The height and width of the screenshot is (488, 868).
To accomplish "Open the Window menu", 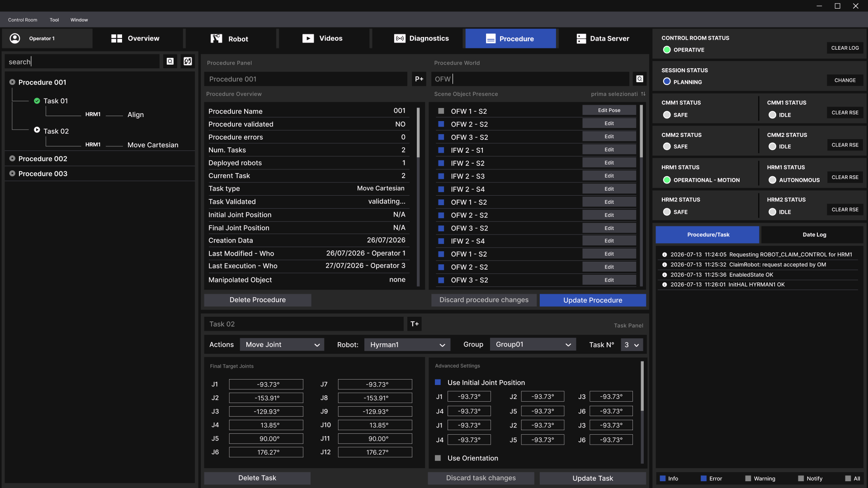I will (x=79, y=20).
